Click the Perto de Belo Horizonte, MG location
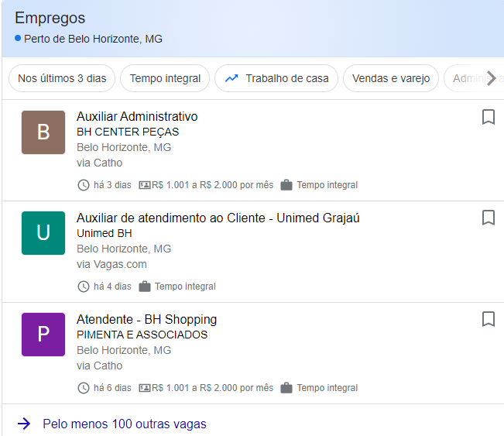Image resolution: width=504 pixels, height=436 pixels. click(x=93, y=39)
